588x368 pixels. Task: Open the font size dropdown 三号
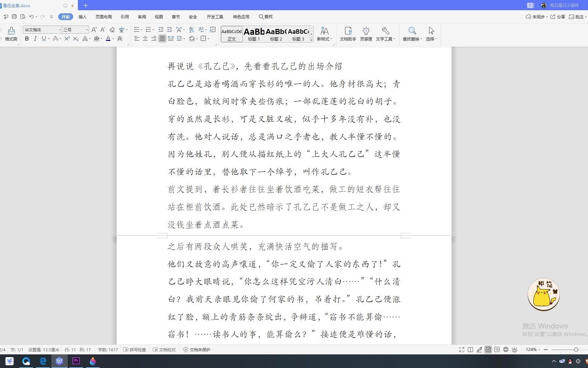[x=86, y=30]
